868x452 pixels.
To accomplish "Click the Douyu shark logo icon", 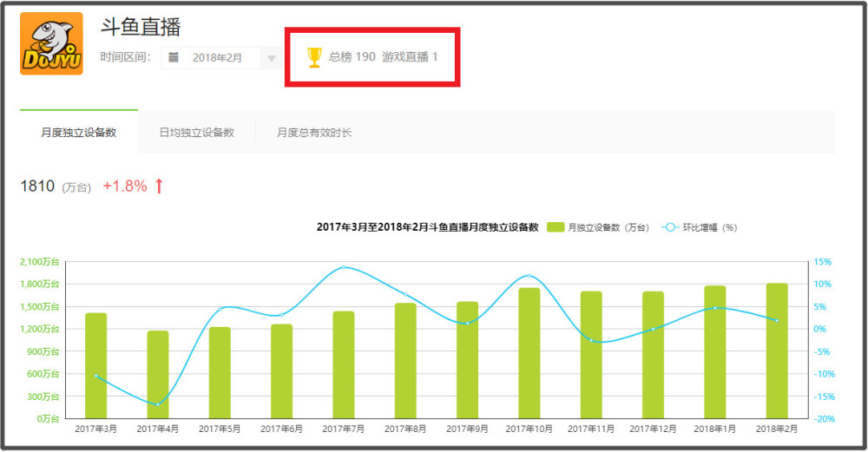I will [x=51, y=43].
